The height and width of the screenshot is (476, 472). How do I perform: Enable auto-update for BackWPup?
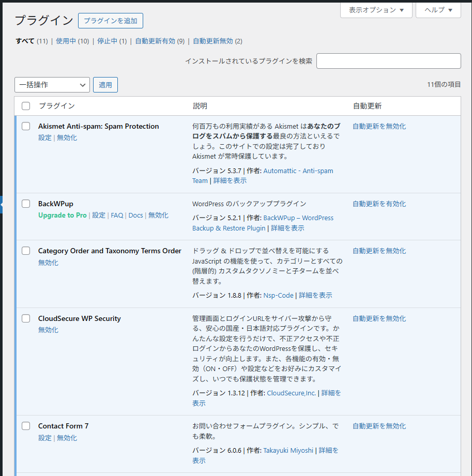click(379, 204)
